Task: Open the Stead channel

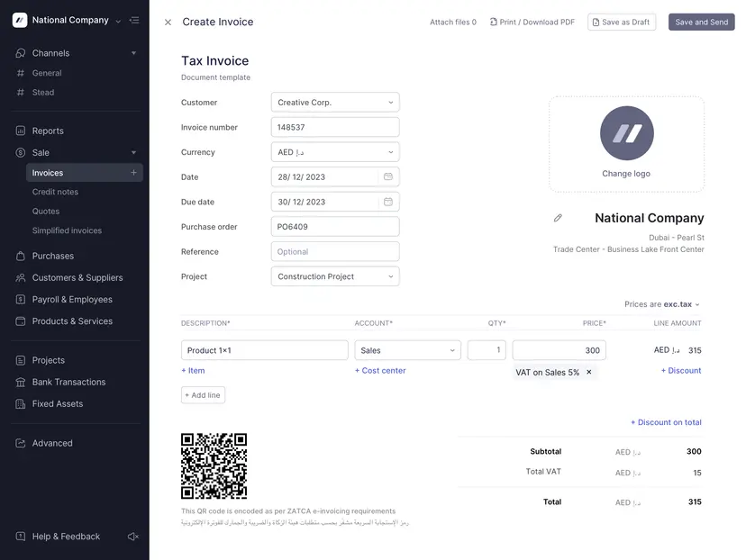Action: tap(43, 92)
